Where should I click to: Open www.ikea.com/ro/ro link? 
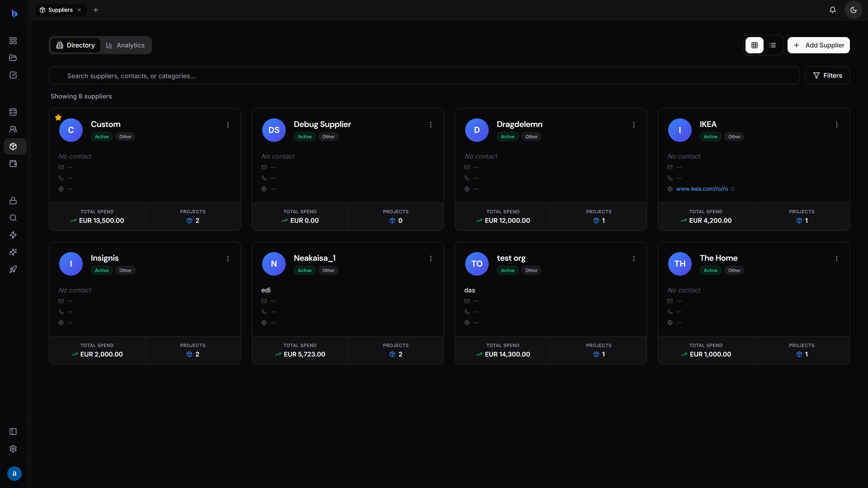pos(702,189)
